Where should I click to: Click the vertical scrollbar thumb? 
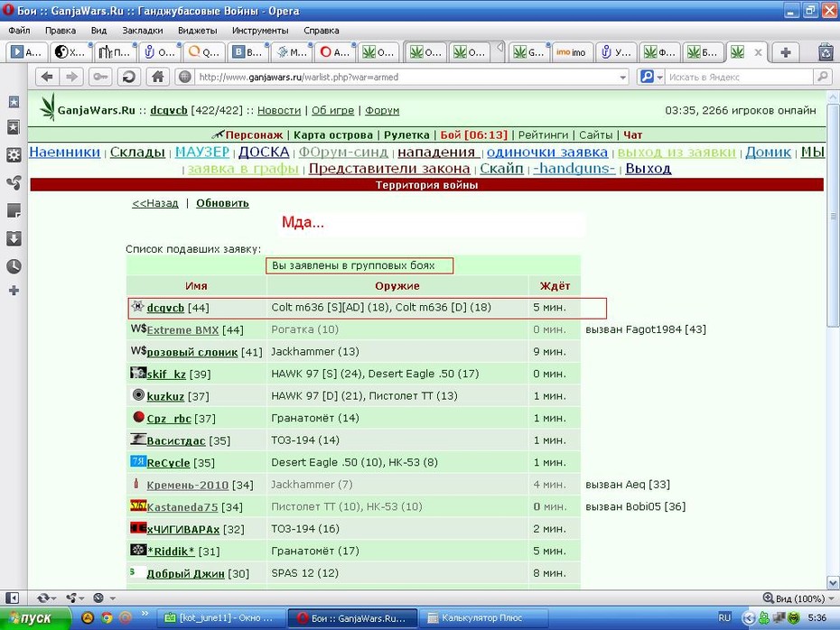click(833, 215)
